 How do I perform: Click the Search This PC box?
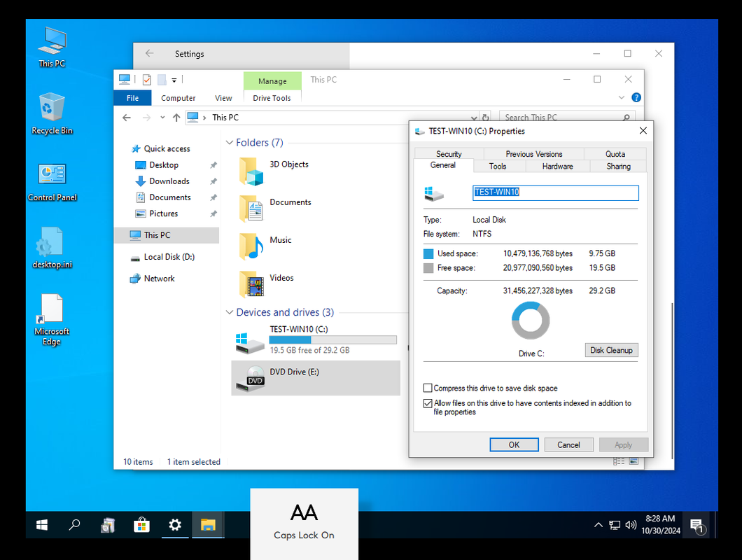coord(566,118)
